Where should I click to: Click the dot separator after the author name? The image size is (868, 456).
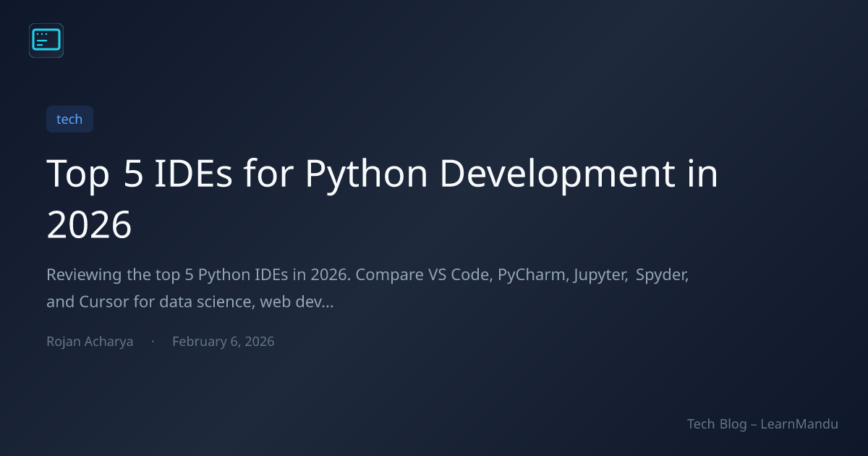coord(153,342)
